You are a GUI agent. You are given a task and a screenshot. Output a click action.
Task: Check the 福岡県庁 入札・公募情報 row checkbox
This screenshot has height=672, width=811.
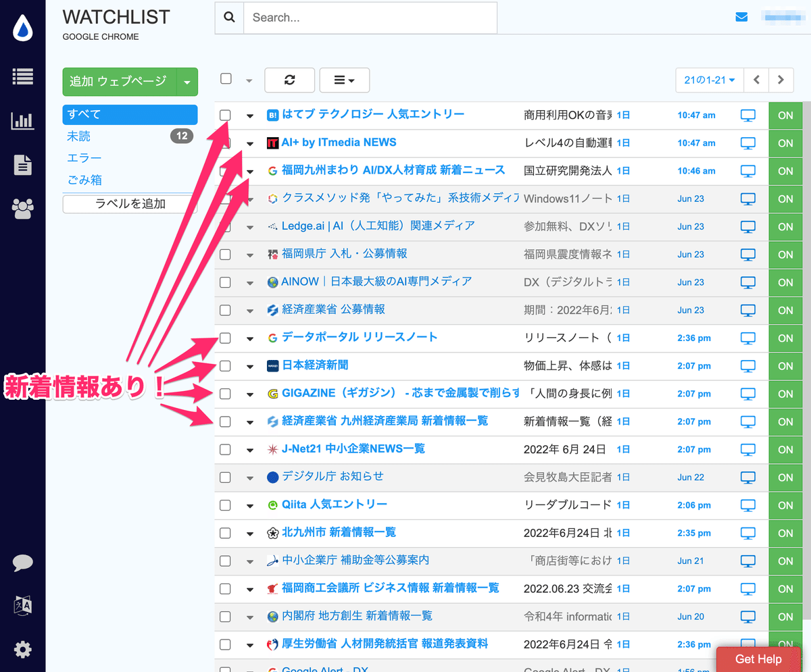[226, 255]
